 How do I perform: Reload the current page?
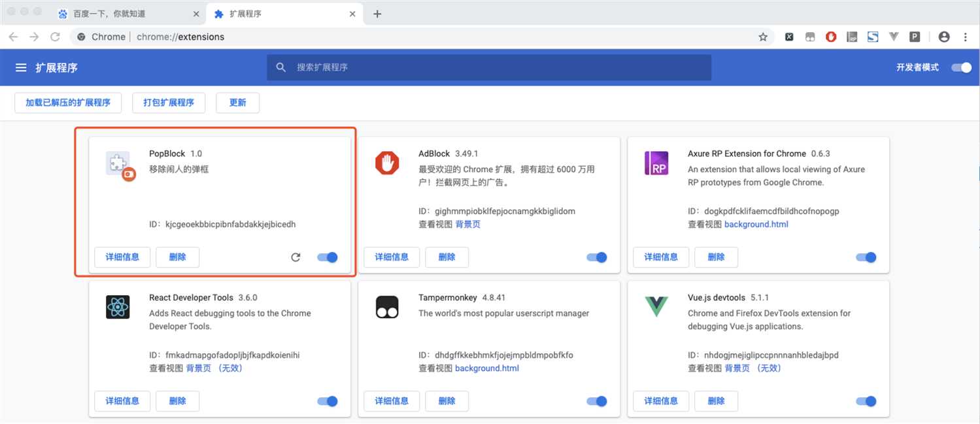56,37
